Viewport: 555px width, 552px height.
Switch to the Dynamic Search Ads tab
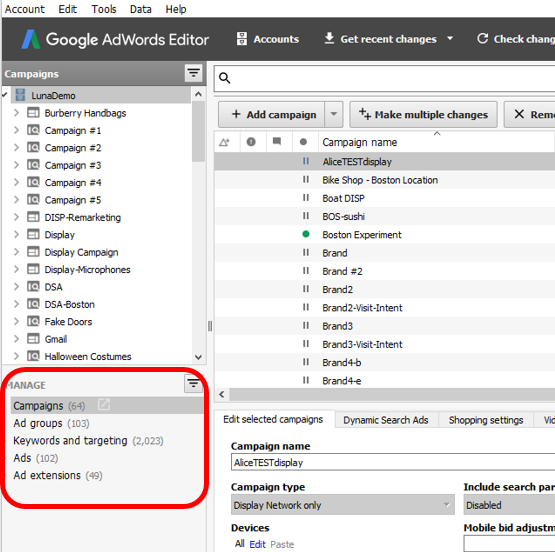click(386, 420)
